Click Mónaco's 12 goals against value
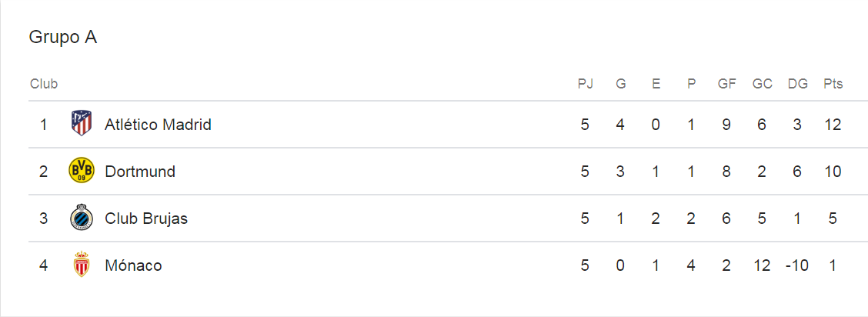 [x=762, y=265]
